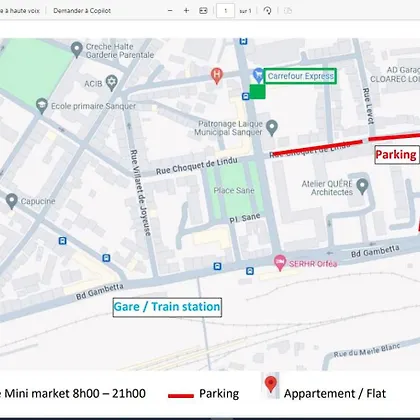Click the Atelier QUÉRÉ Architectes pin
This screenshot has width=420, height=420.
point(362,186)
